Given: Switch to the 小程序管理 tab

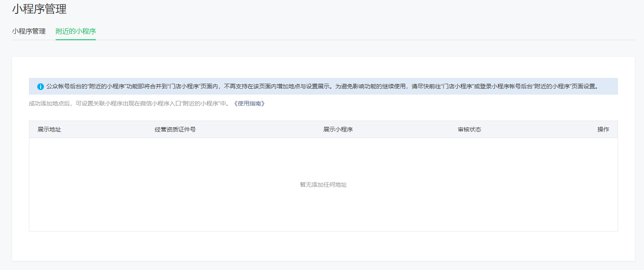Looking at the screenshot, I should 29,31.
